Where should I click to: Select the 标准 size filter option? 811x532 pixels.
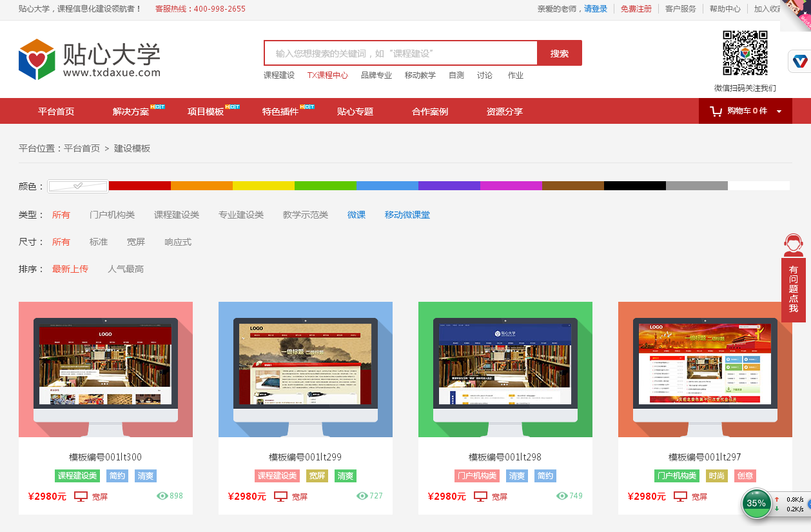[x=99, y=242]
